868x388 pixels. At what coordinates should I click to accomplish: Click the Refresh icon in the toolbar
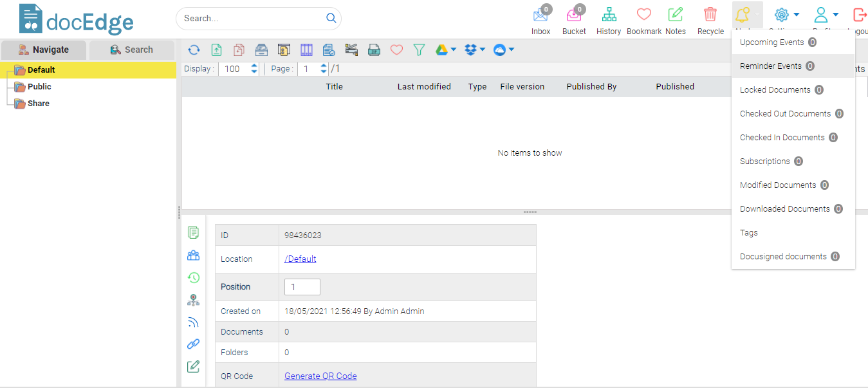click(194, 50)
